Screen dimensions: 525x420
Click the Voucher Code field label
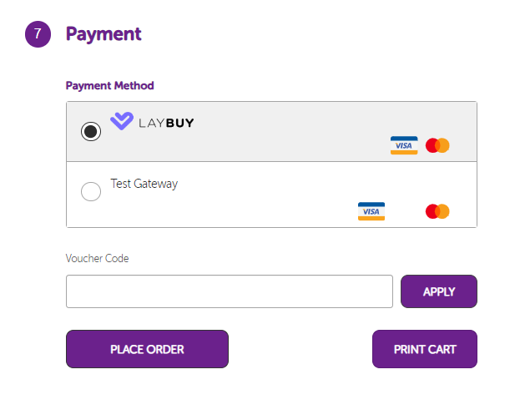(97, 258)
